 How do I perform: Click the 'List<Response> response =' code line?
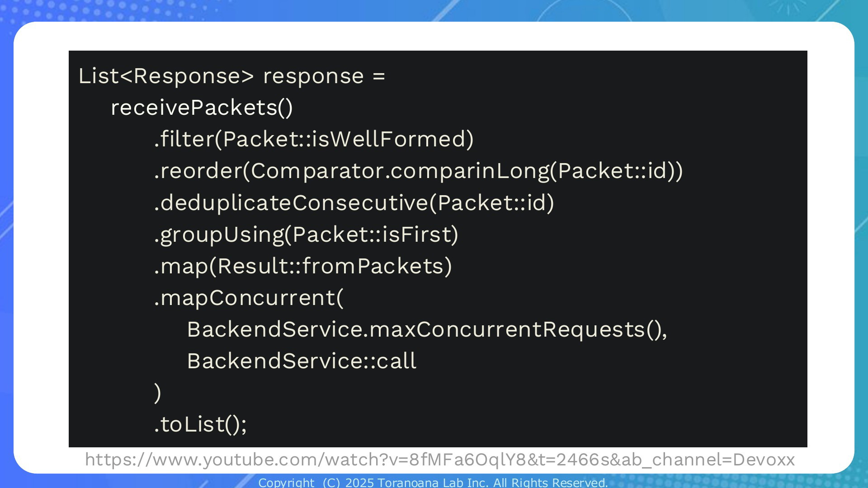232,76
